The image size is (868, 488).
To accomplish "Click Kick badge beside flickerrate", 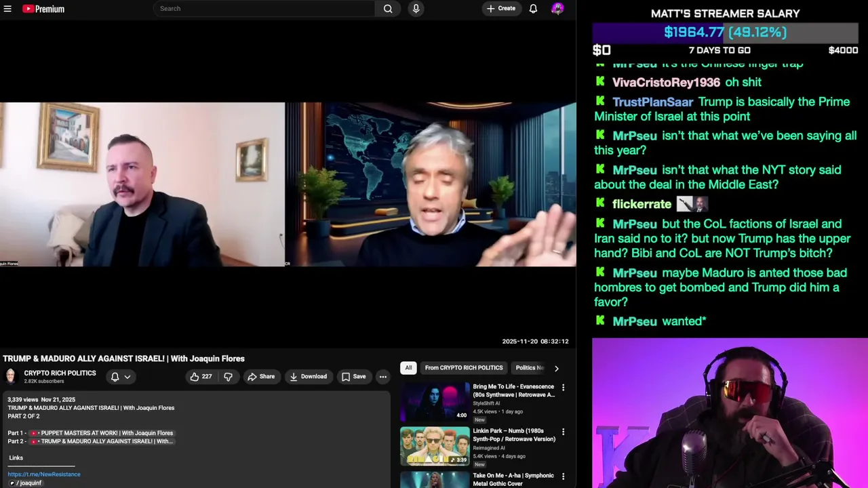I will (600, 203).
